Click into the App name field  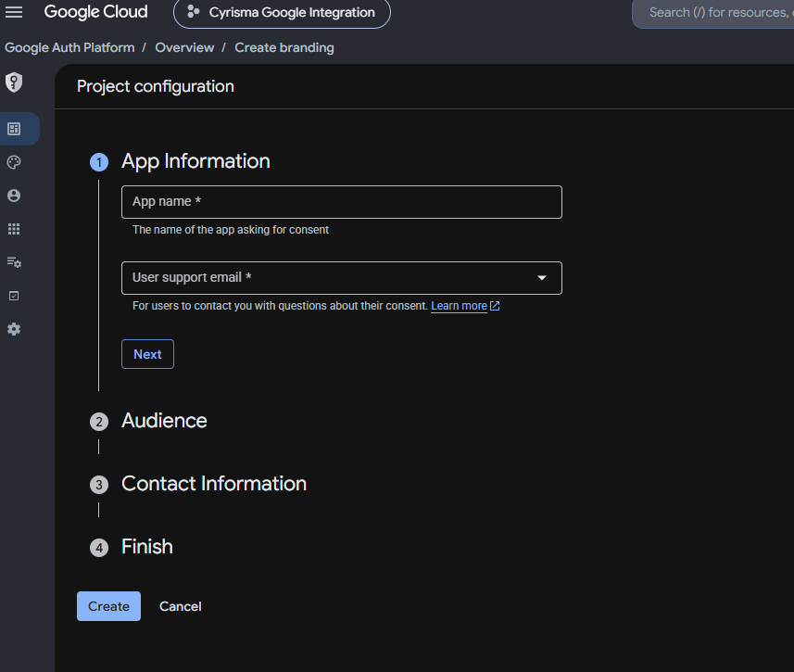click(342, 202)
